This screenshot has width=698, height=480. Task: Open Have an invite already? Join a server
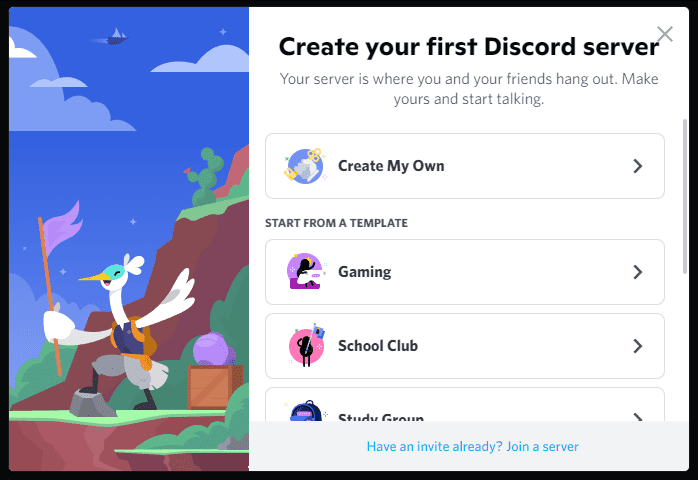[472, 446]
